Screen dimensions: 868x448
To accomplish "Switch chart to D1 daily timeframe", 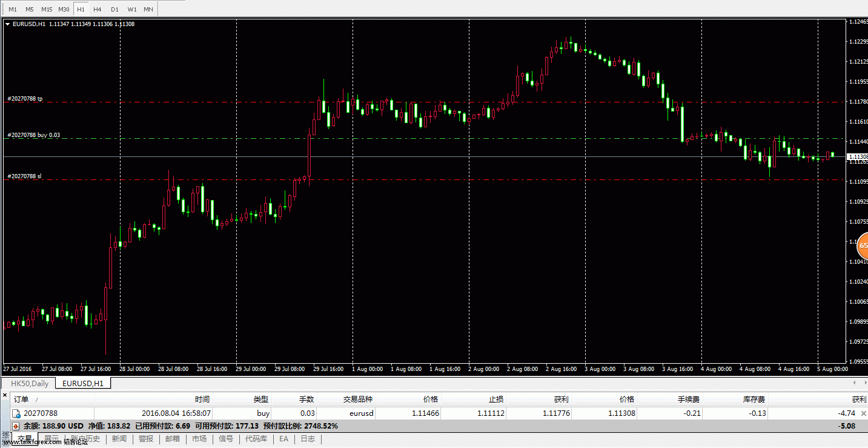I will pos(114,9).
